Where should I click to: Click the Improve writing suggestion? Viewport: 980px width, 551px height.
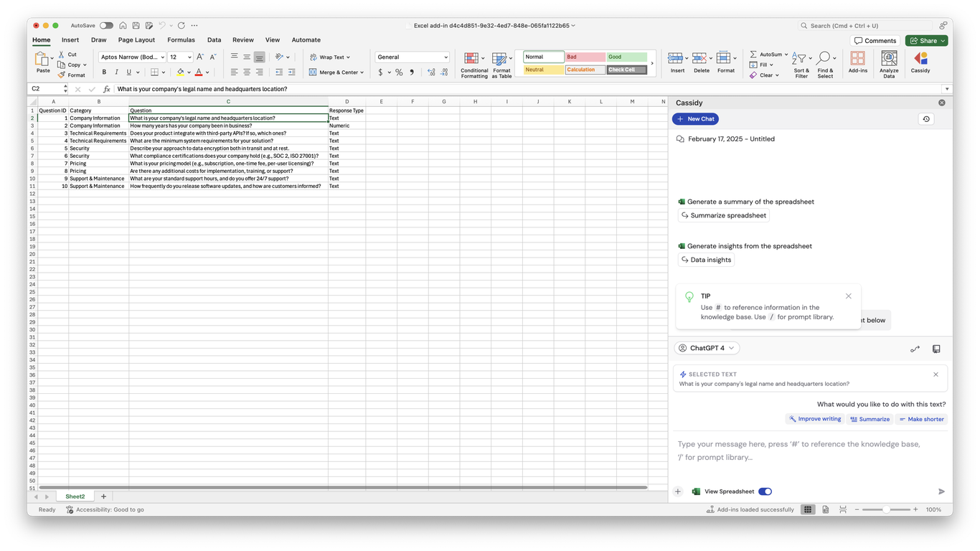pyautogui.click(x=814, y=419)
